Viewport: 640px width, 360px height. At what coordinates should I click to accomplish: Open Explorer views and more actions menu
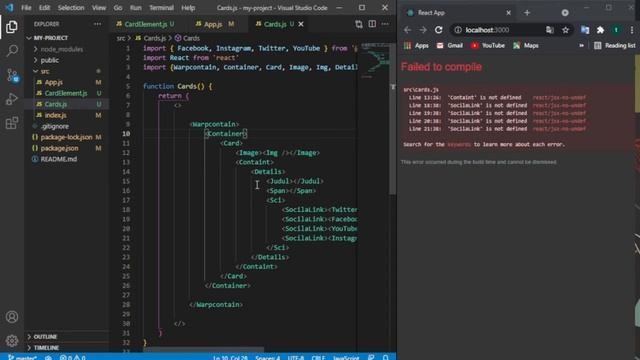coord(97,24)
